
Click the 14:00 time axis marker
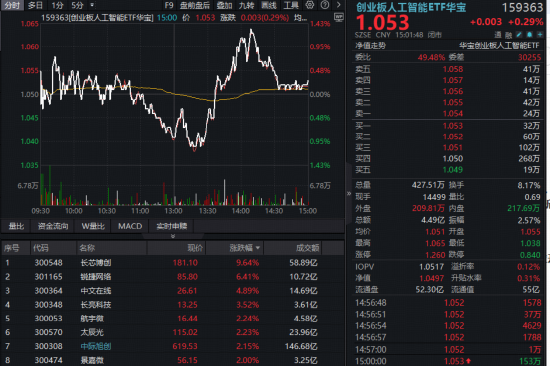point(241,211)
